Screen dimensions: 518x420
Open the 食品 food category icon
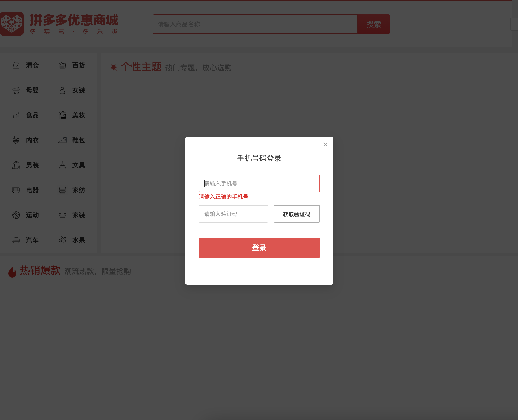click(16, 115)
